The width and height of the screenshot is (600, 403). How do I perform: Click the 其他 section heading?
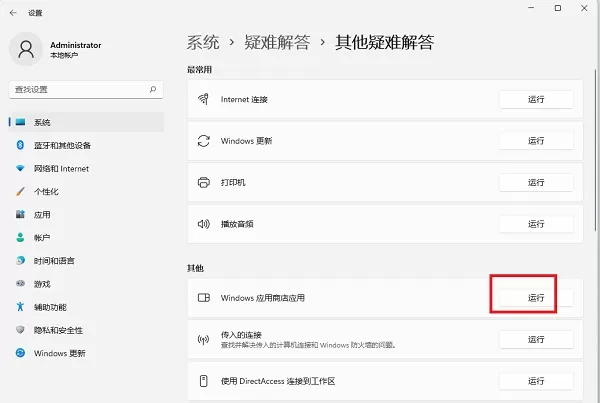tap(195, 268)
